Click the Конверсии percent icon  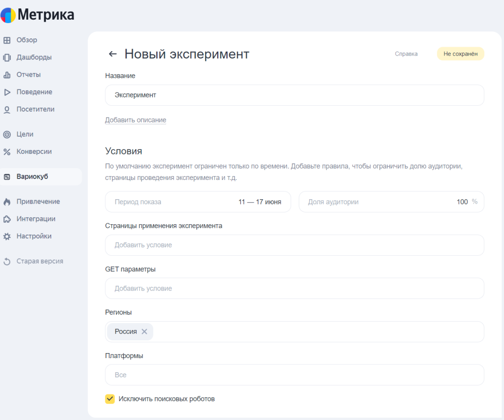tap(7, 152)
